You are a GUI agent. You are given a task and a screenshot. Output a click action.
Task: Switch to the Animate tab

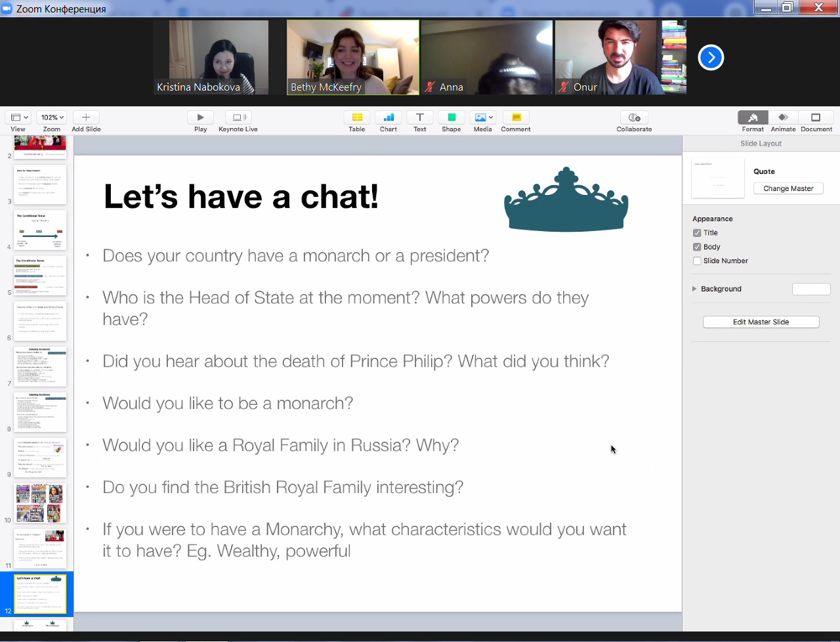pyautogui.click(x=783, y=118)
